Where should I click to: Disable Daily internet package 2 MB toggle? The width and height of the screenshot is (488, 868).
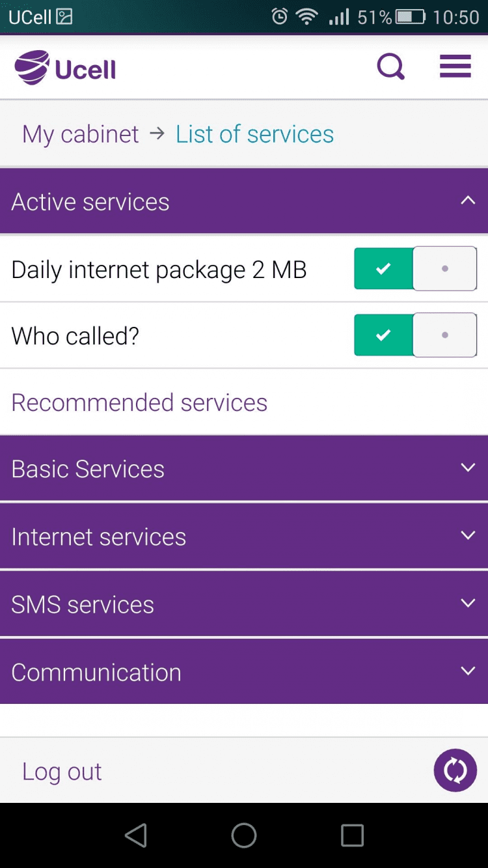tap(415, 268)
